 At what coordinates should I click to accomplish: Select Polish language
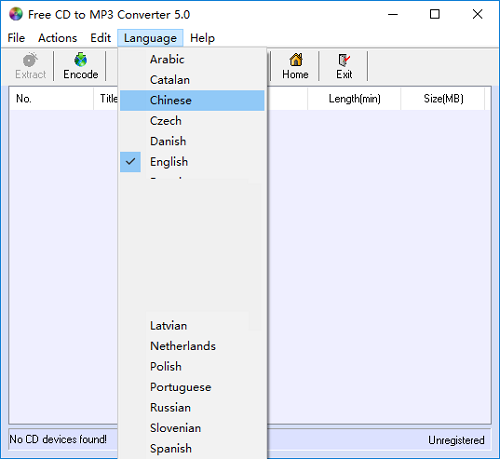click(192, 367)
